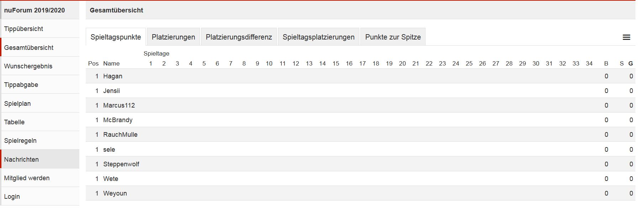Screen dimensions: 644x208
Task: Click the Mitglied werden link
Action: tap(27, 178)
